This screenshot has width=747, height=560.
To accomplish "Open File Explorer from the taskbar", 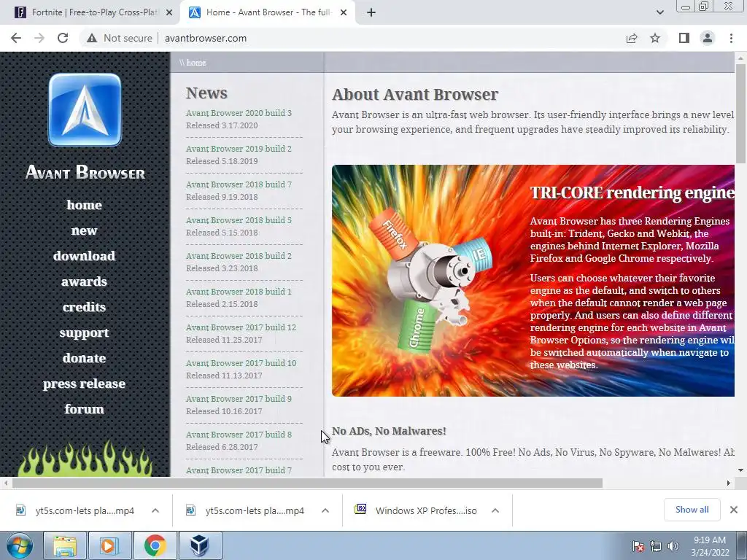I will pos(65,545).
